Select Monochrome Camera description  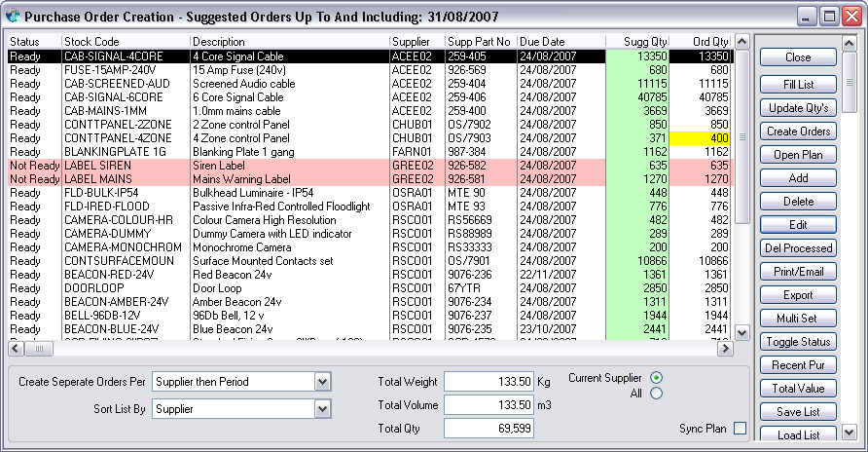pyautogui.click(x=242, y=247)
